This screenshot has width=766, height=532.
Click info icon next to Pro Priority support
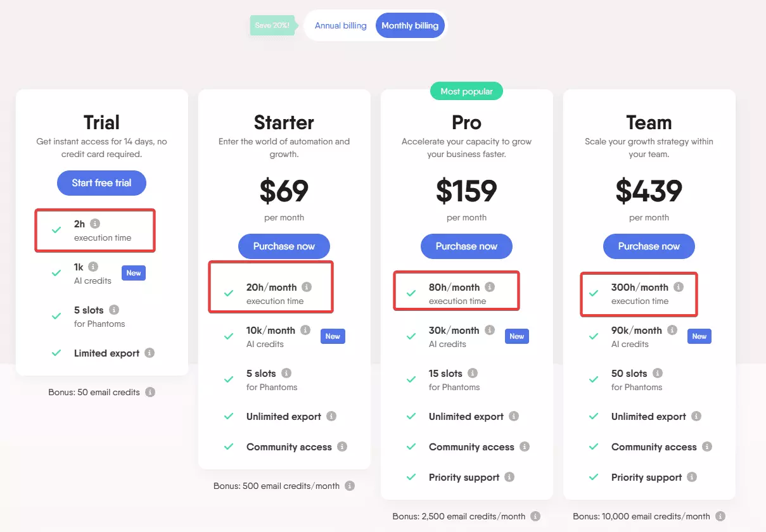[x=509, y=477]
